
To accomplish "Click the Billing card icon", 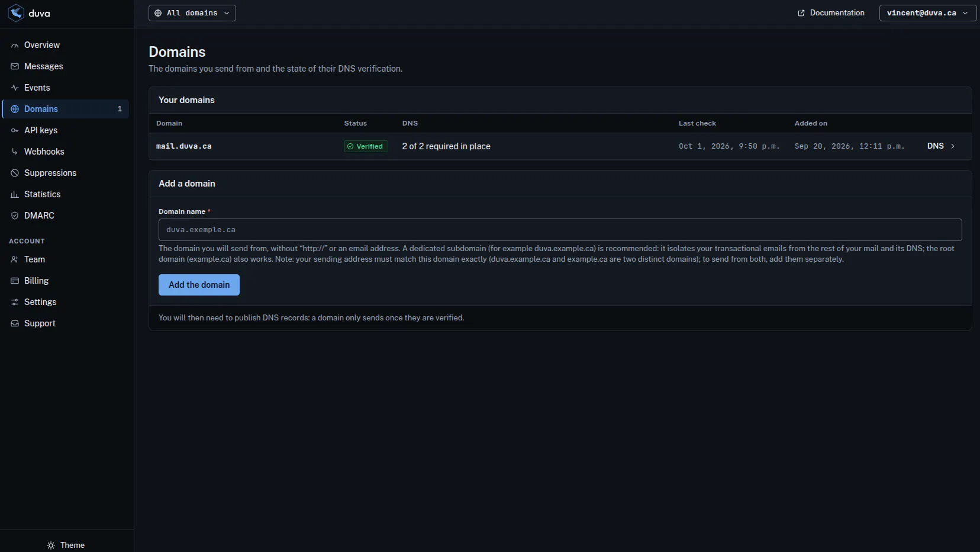I will click(x=15, y=281).
